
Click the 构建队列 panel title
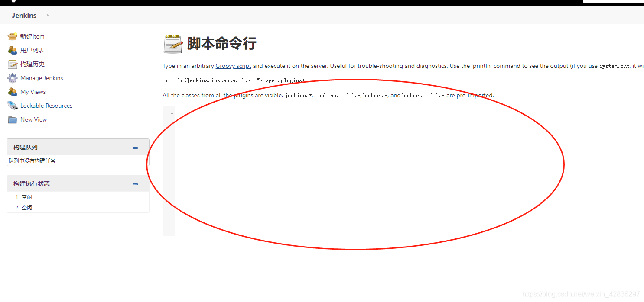coord(26,147)
